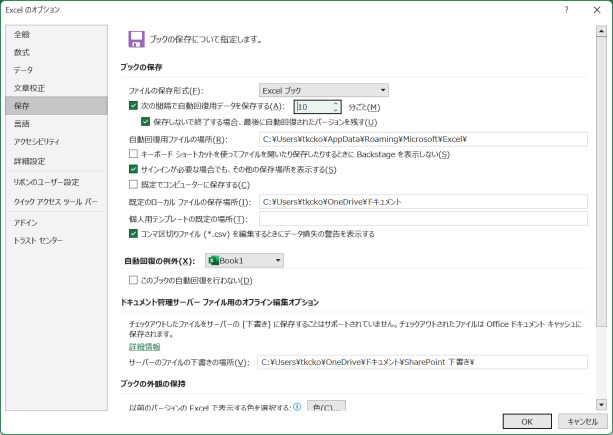This screenshot has width=613, height=435.
Task: Click the info icon beside color selection label
Action: coord(297,407)
